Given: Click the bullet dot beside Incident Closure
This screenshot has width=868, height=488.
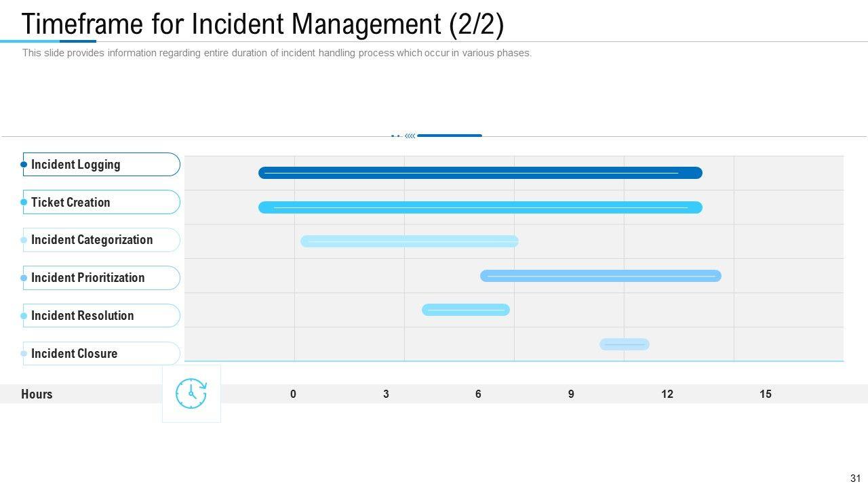Looking at the screenshot, I should pos(24,354).
